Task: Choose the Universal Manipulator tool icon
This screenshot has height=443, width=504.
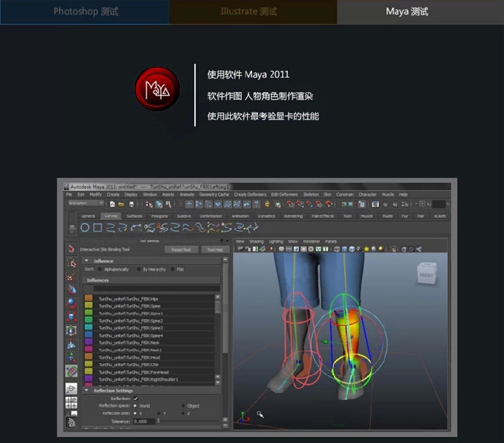Action: point(71,330)
